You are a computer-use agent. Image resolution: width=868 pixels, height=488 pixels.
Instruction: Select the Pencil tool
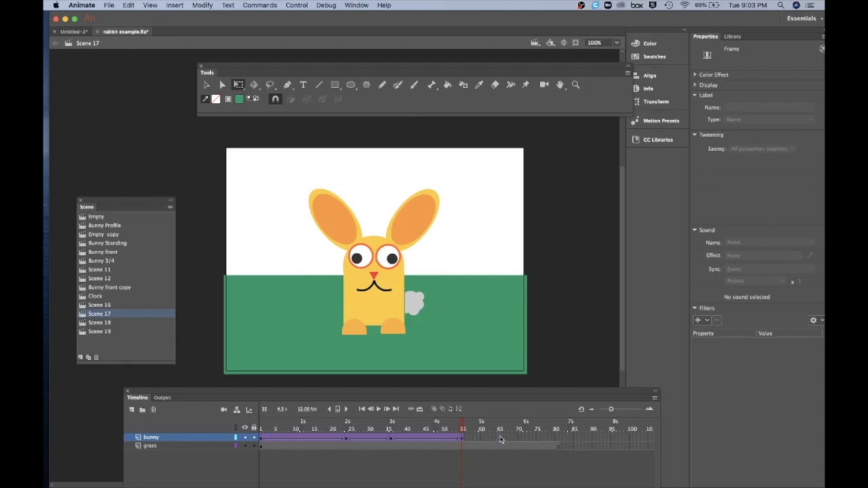382,85
